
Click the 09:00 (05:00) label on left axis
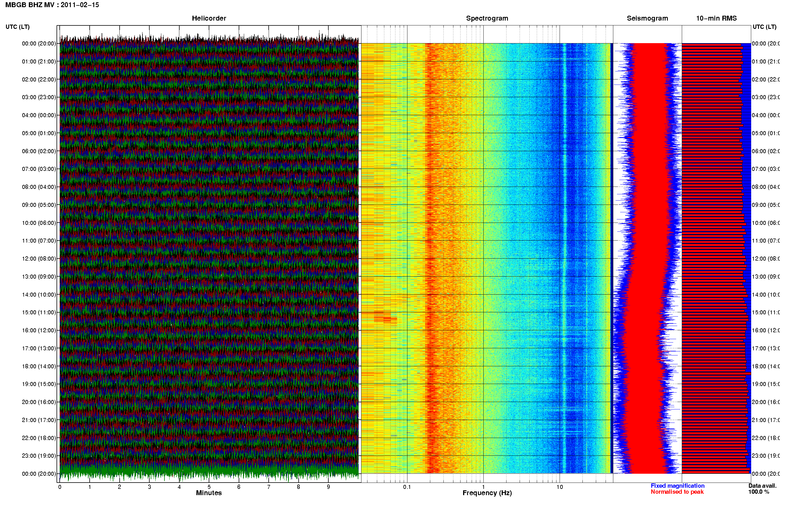click(x=39, y=205)
